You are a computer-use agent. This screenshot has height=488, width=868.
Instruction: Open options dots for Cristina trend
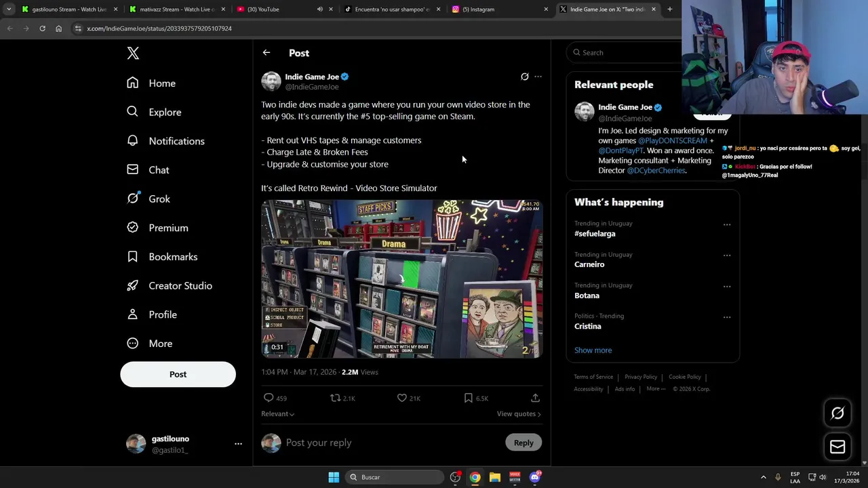pyautogui.click(x=727, y=317)
